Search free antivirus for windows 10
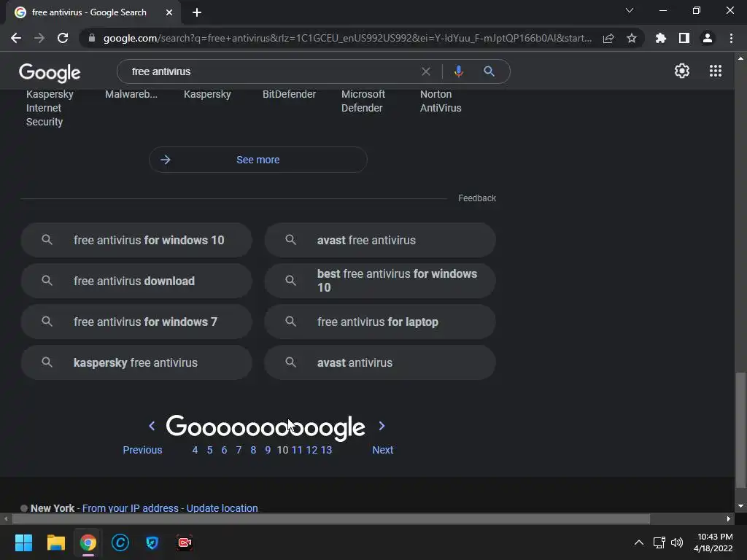This screenshot has width=747, height=560. 136,240
